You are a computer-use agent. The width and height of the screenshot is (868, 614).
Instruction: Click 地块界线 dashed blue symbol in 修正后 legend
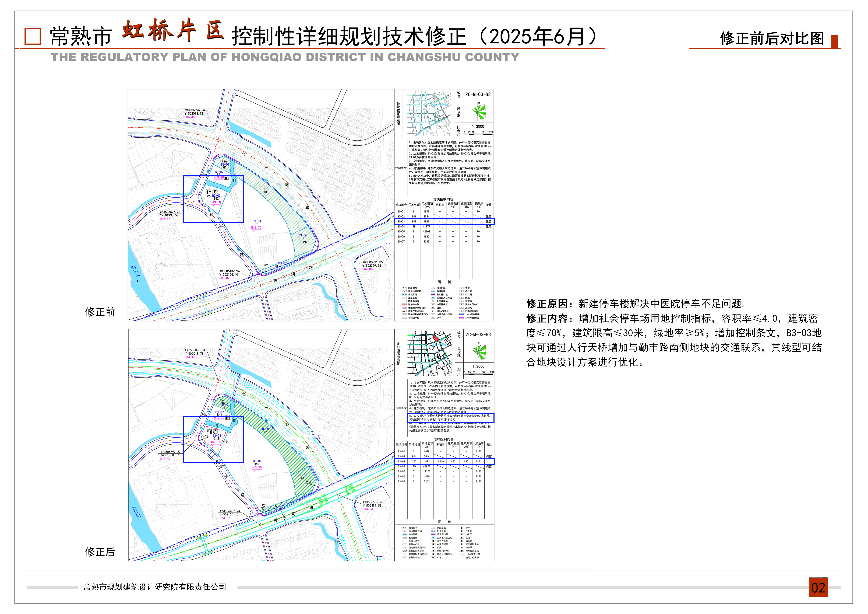[405, 535]
